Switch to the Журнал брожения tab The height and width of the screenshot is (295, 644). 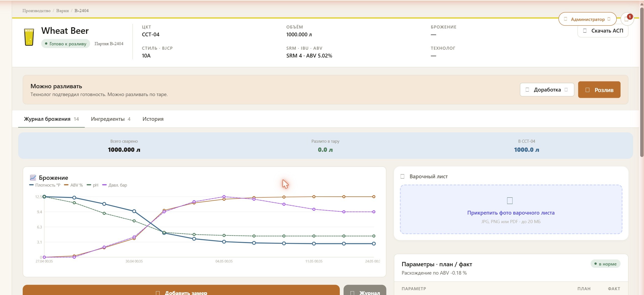coord(51,119)
